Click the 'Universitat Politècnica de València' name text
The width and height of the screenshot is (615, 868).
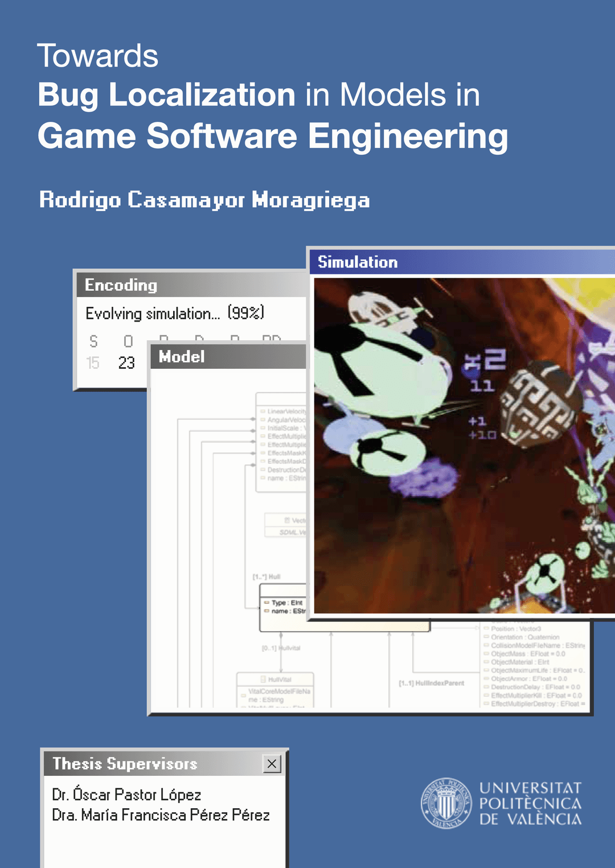pos(530,803)
